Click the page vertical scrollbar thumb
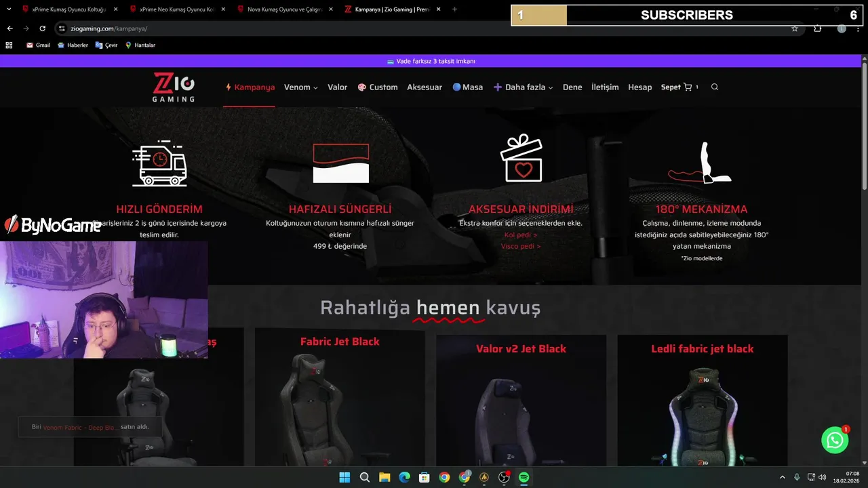The width and height of the screenshot is (868, 488). click(864, 125)
